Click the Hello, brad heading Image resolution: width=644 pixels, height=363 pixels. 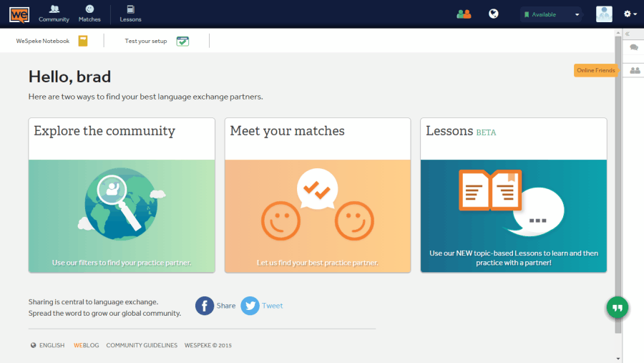(x=69, y=77)
